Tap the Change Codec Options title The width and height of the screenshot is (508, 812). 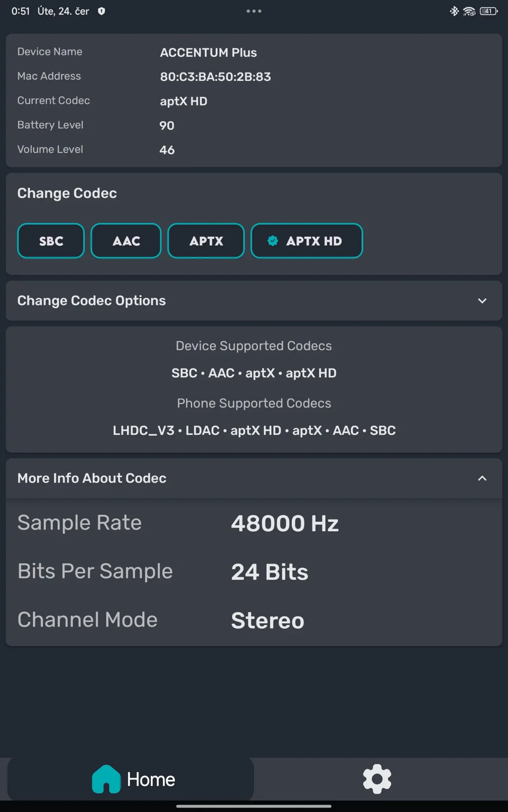click(91, 301)
